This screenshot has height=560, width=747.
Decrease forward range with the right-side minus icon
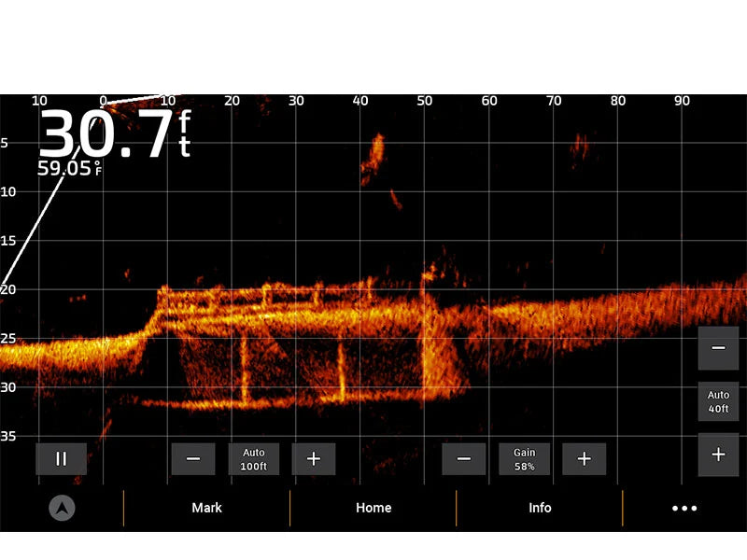coord(718,346)
